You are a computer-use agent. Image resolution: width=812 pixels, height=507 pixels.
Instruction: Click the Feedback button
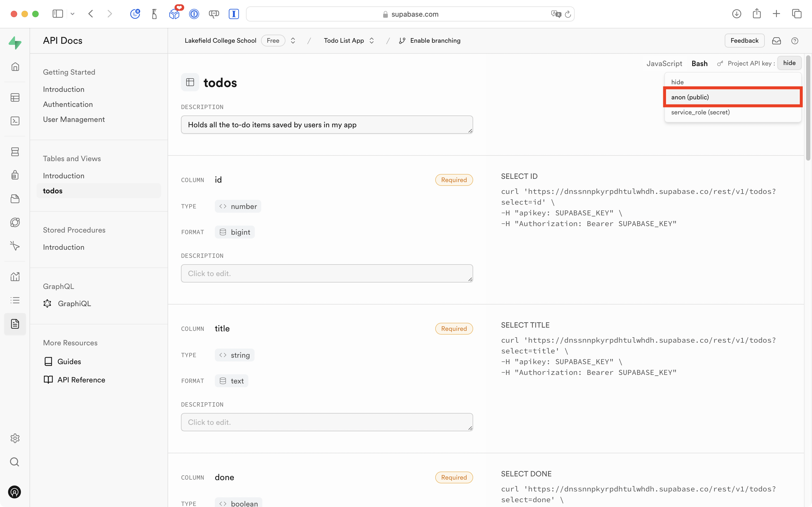(x=744, y=41)
